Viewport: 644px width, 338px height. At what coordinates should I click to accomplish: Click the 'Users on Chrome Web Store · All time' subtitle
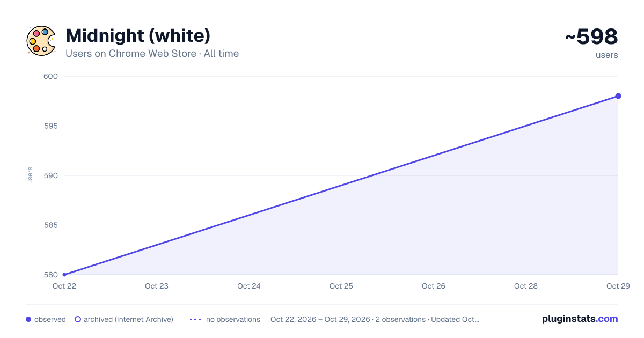click(x=152, y=54)
